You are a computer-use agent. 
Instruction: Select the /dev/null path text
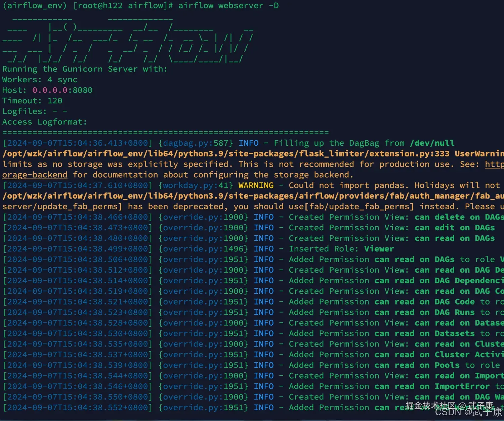tap(432, 143)
